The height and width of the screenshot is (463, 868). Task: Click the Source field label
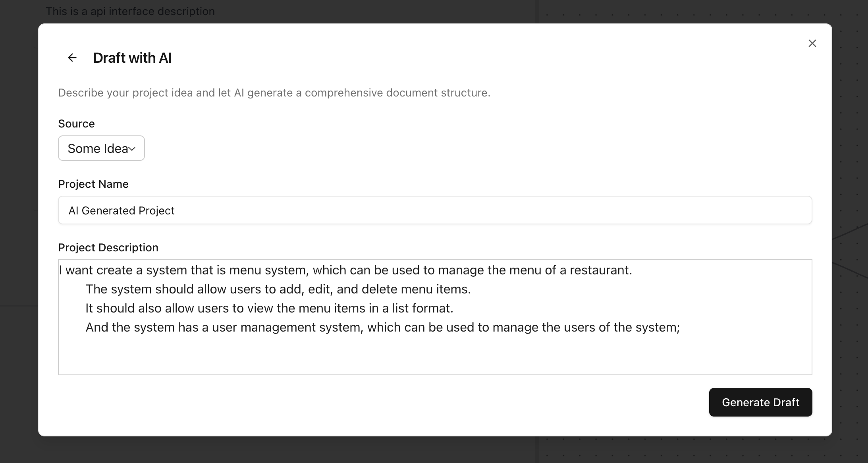(76, 123)
